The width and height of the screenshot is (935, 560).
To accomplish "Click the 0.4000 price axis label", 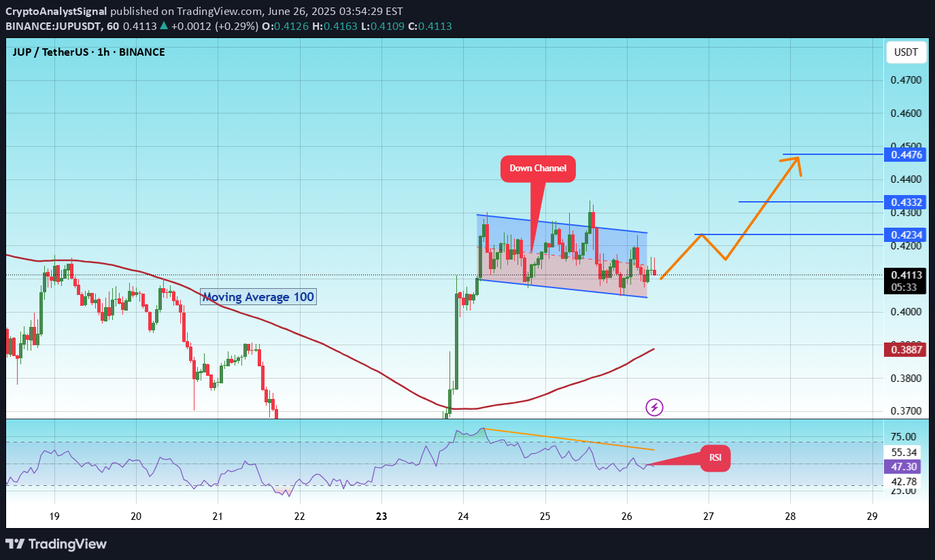I will point(906,312).
